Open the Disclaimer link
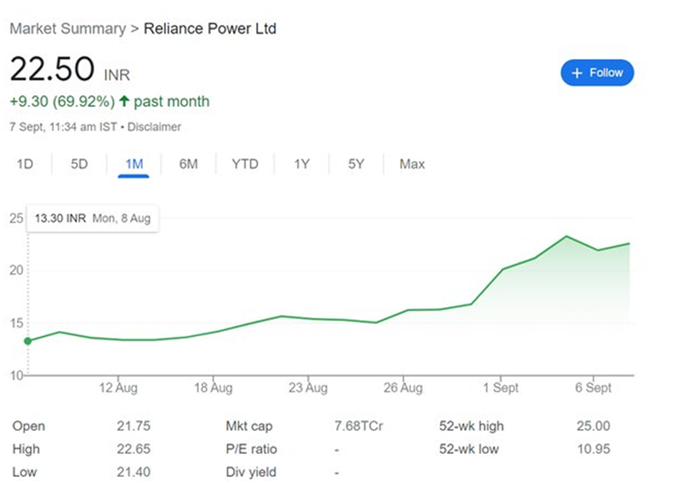This screenshot has width=683, height=489. 154,127
